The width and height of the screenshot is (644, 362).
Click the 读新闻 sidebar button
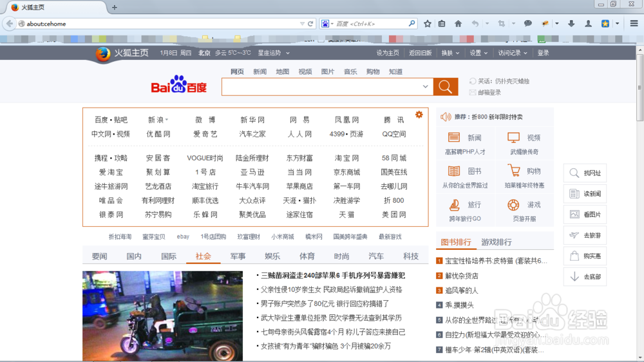585,193
